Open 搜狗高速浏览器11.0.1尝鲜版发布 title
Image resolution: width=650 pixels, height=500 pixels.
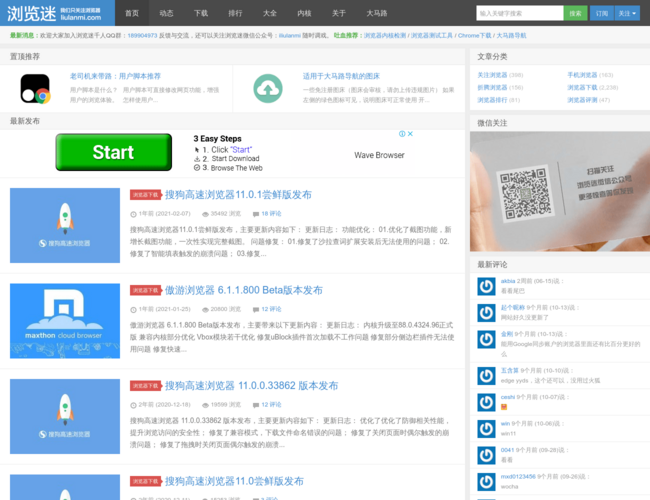pos(238,195)
